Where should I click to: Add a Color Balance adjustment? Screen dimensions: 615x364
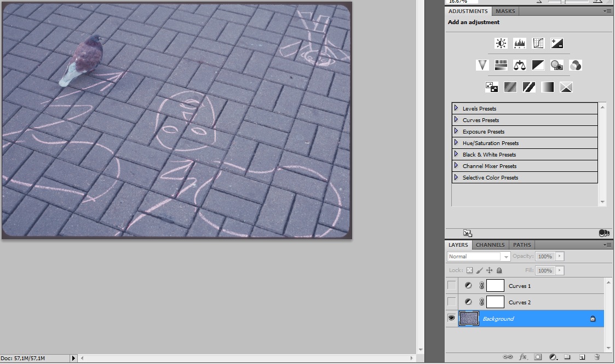click(x=519, y=65)
